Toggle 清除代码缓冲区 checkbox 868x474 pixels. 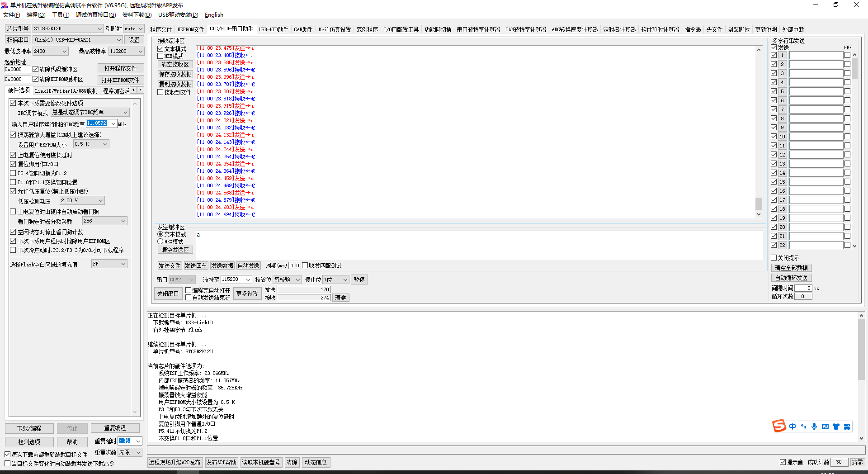pos(36,69)
